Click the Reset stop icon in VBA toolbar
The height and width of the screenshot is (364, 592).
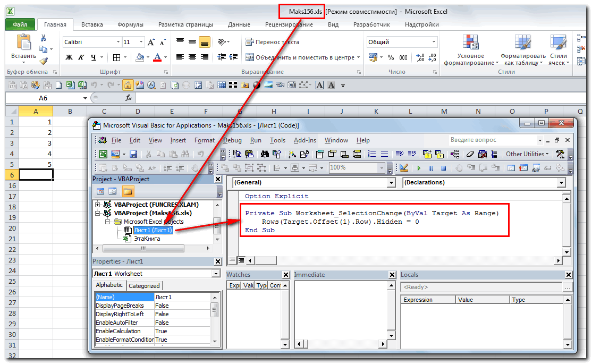[x=444, y=168]
